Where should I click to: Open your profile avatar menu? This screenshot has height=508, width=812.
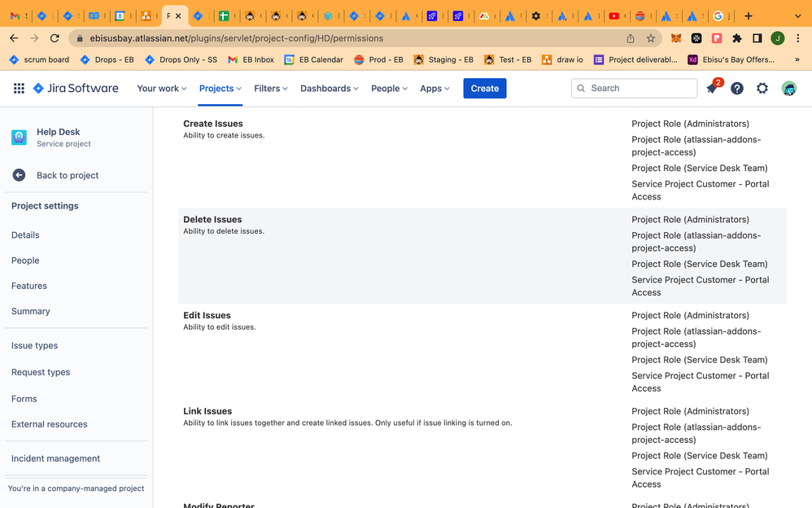[788, 88]
